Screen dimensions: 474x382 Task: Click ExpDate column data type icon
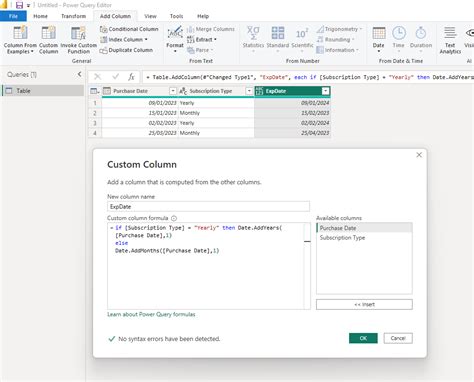point(259,91)
